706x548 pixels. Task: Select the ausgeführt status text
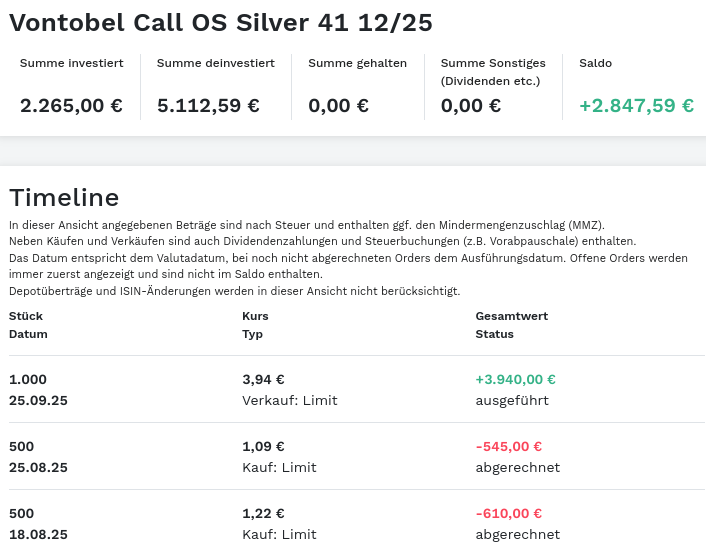(x=512, y=400)
